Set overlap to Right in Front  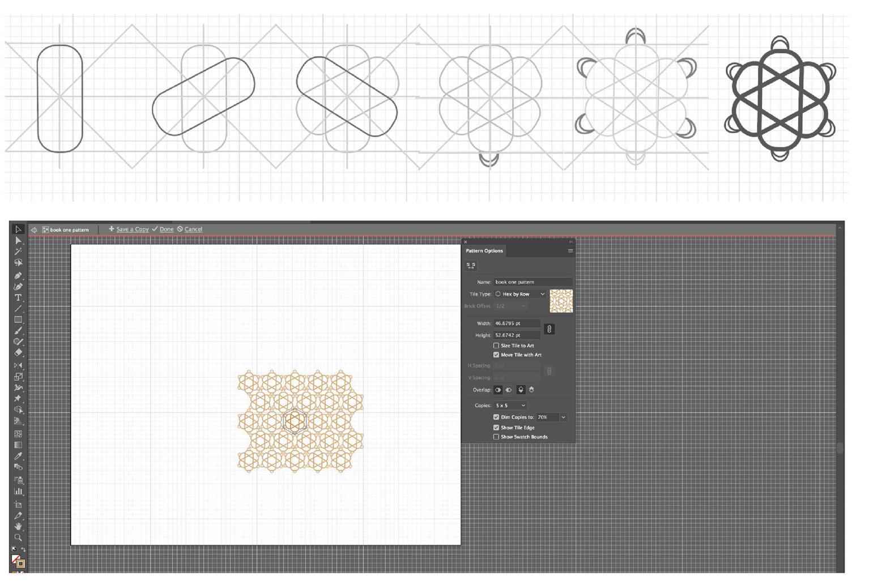[x=508, y=390]
